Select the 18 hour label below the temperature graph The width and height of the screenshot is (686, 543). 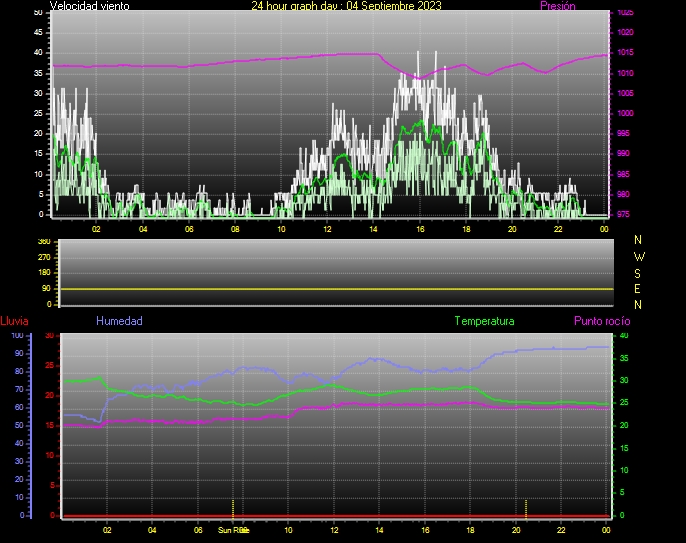tap(470, 530)
